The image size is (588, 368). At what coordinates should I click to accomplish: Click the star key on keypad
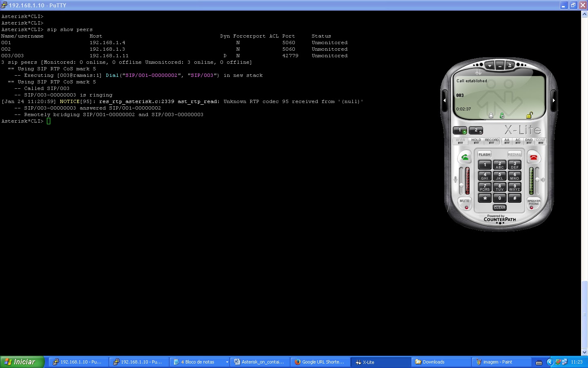pos(485,198)
